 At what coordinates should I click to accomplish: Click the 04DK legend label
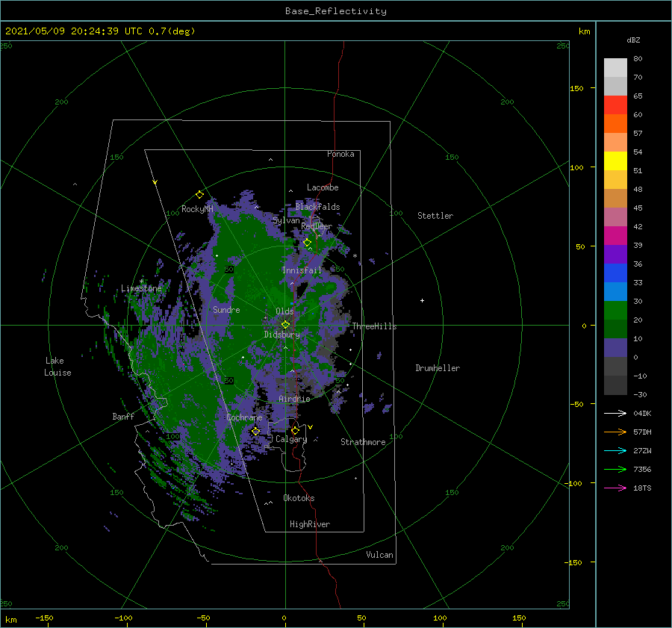click(x=642, y=413)
